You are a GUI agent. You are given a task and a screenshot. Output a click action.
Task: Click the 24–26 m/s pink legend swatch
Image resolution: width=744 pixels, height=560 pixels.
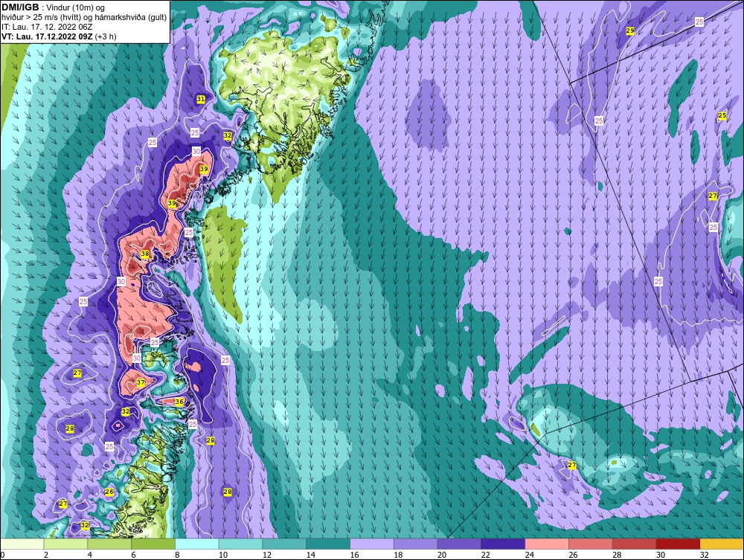coord(547,544)
